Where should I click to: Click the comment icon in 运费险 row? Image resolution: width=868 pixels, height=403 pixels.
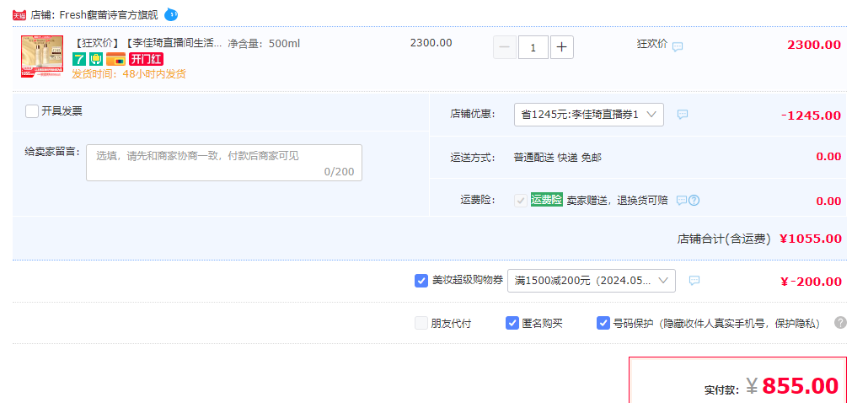(682, 201)
